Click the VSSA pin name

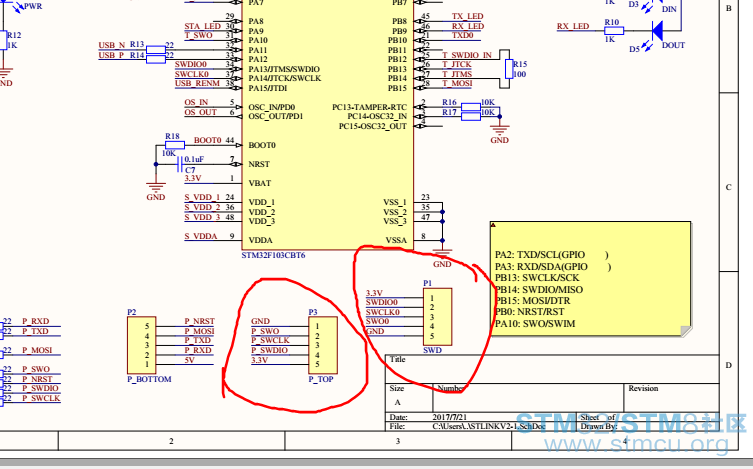coord(396,241)
